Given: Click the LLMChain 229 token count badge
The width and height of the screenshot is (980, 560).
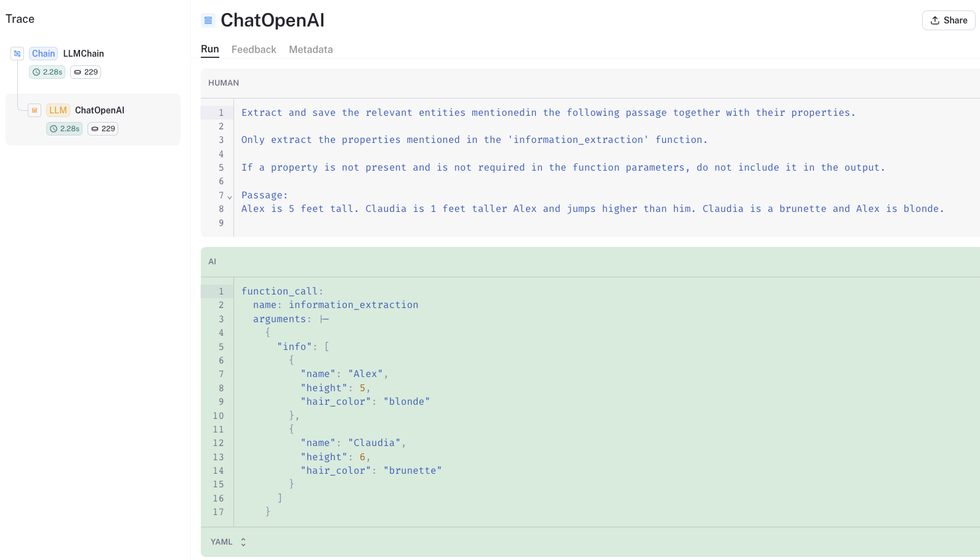Looking at the screenshot, I should point(86,72).
